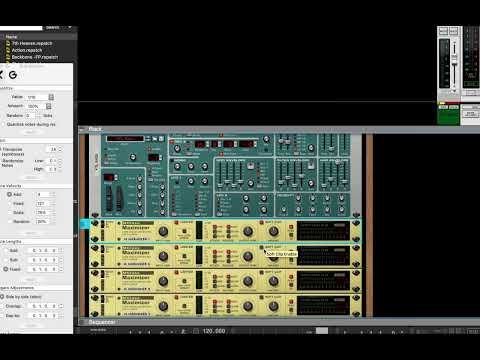Click the Sequencer panel header
The width and height of the screenshot is (480, 360).
coord(279,322)
